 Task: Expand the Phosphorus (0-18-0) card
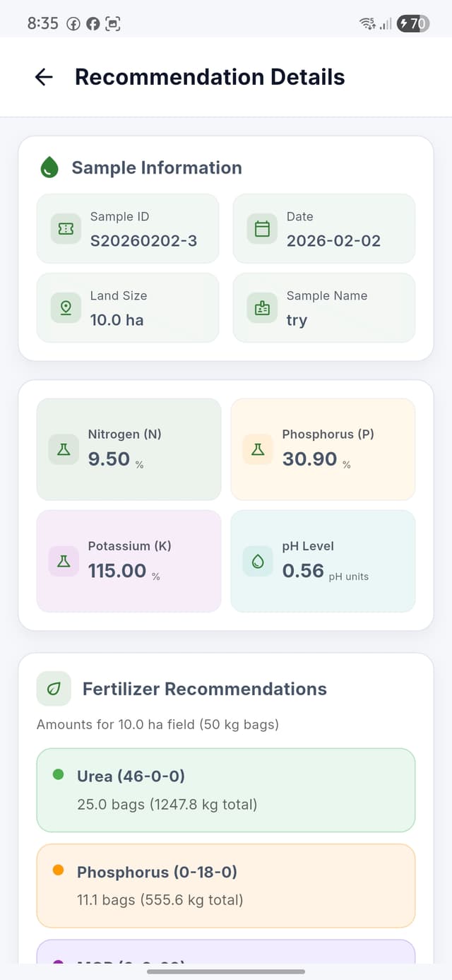tap(226, 885)
